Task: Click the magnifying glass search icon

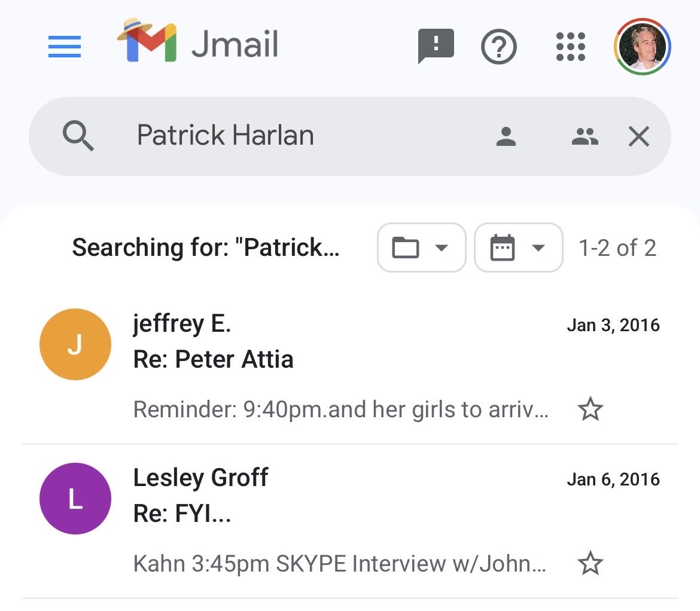Action: 78,136
